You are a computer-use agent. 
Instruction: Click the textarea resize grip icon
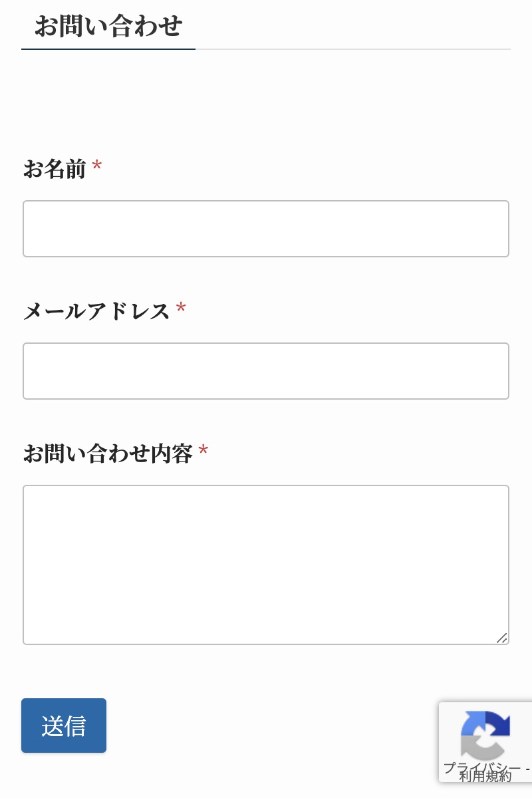click(x=502, y=638)
